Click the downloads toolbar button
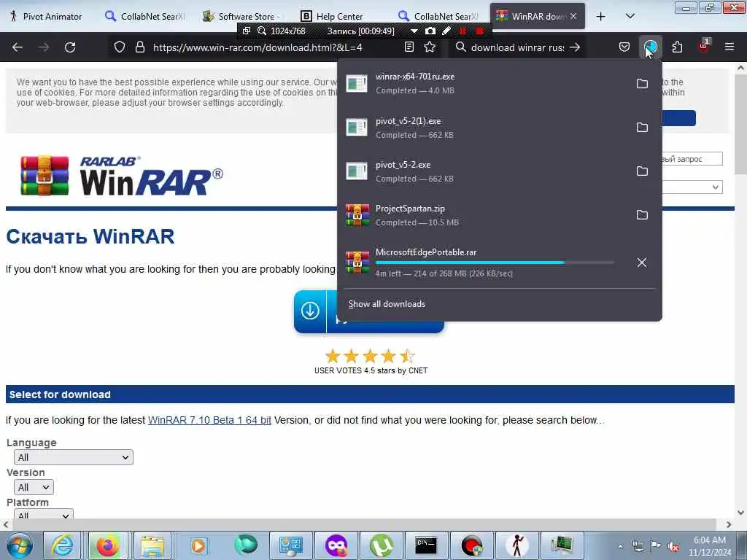 (650, 47)
